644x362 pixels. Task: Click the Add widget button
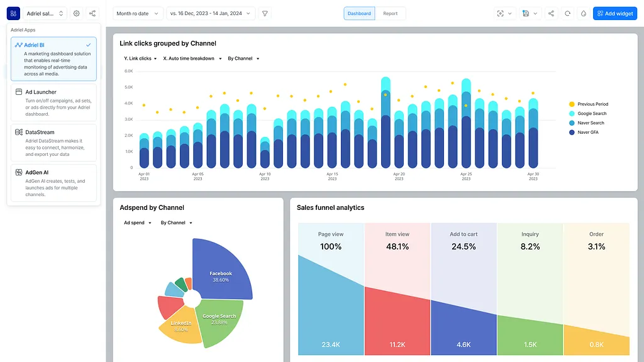[x=615, y=13]
